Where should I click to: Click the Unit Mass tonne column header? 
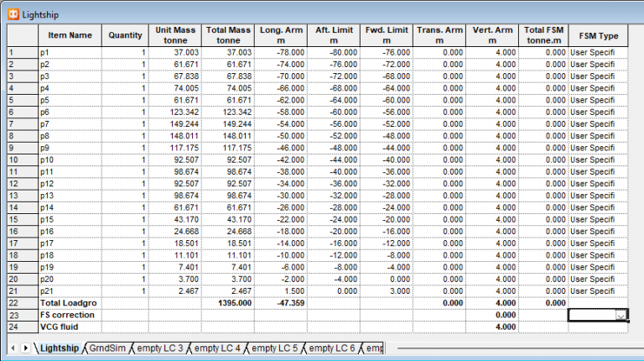pos(175,35)
